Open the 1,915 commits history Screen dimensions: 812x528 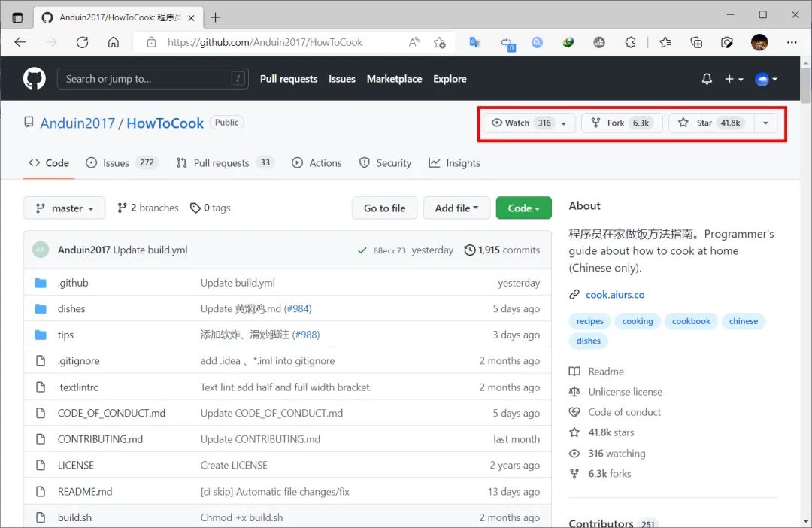click(501, 250)
